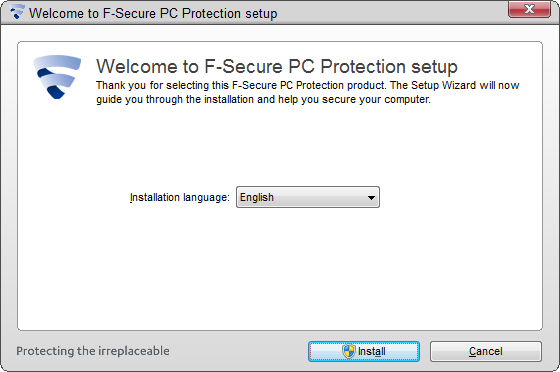This screenshot has width=560, height=372.
Task: Click the "Installation language:" label
Action: [180, 197]
